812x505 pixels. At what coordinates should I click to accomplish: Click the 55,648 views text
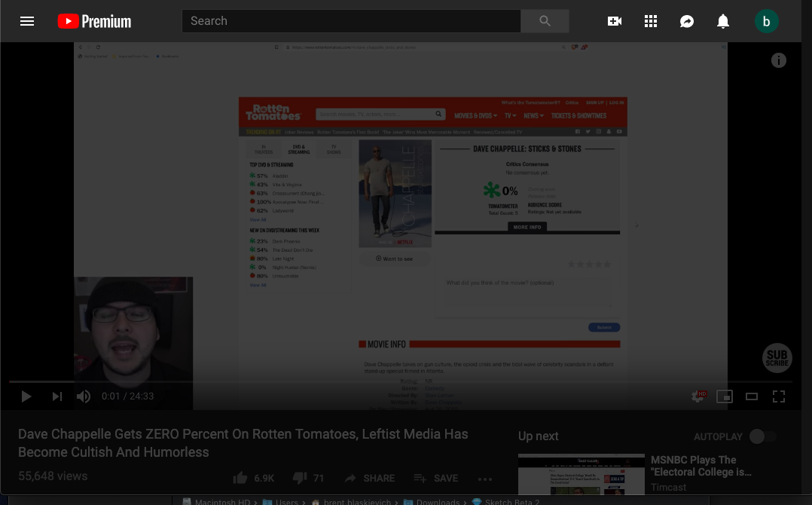coord(53,476)
